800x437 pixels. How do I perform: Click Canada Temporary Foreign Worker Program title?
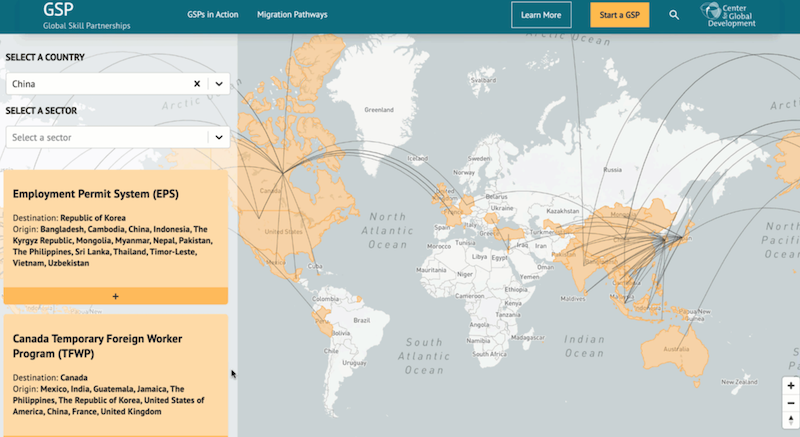(97, 346)
